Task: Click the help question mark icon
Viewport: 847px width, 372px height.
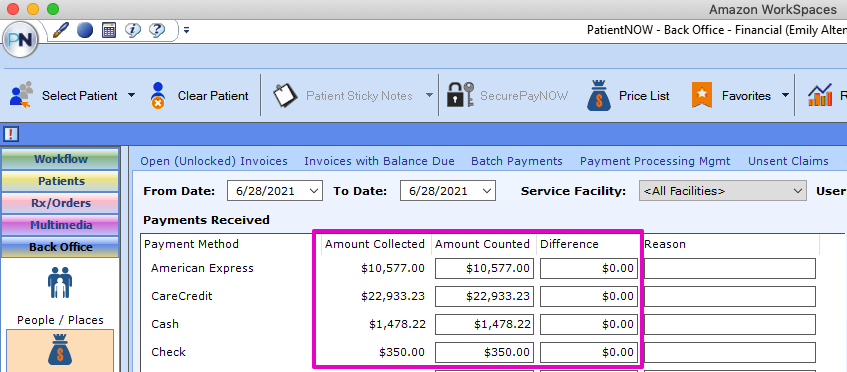Action: click(x=157, y=30)
